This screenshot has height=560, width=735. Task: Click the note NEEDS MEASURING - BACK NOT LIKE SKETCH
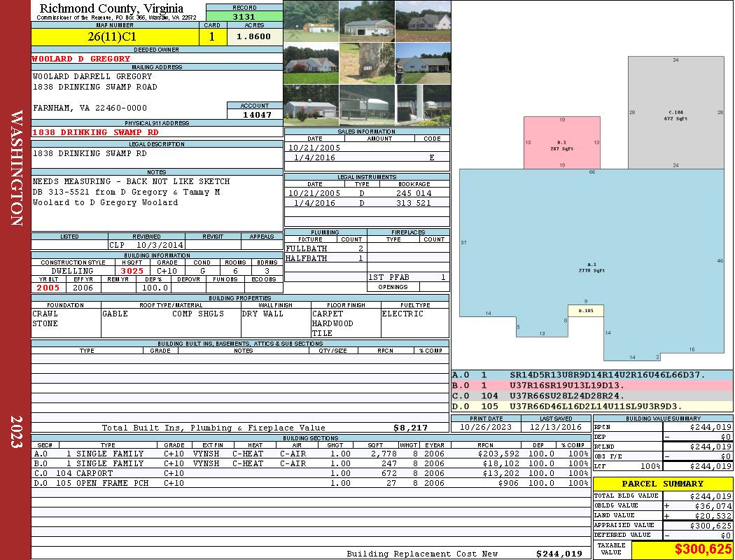coord(132,181)
